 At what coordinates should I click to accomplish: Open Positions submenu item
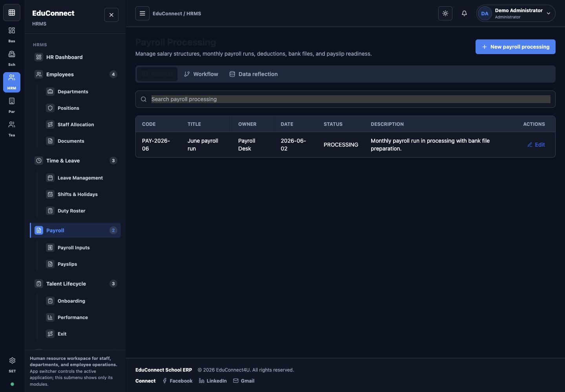pos(81,108)
